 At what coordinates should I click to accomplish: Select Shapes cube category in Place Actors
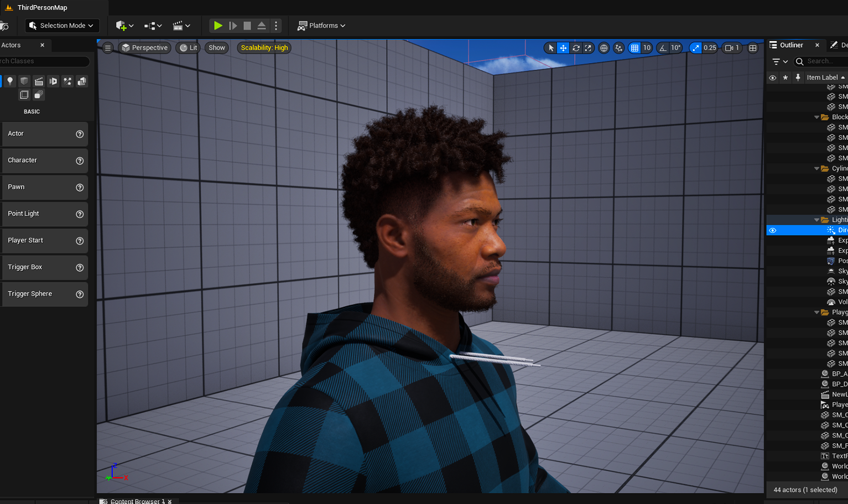point(24,81)
